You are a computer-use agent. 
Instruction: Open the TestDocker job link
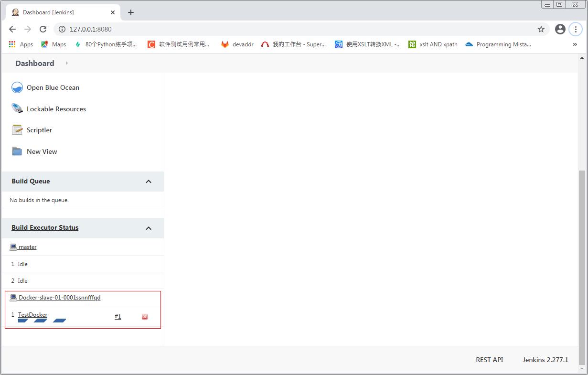(x=32, y=315)
